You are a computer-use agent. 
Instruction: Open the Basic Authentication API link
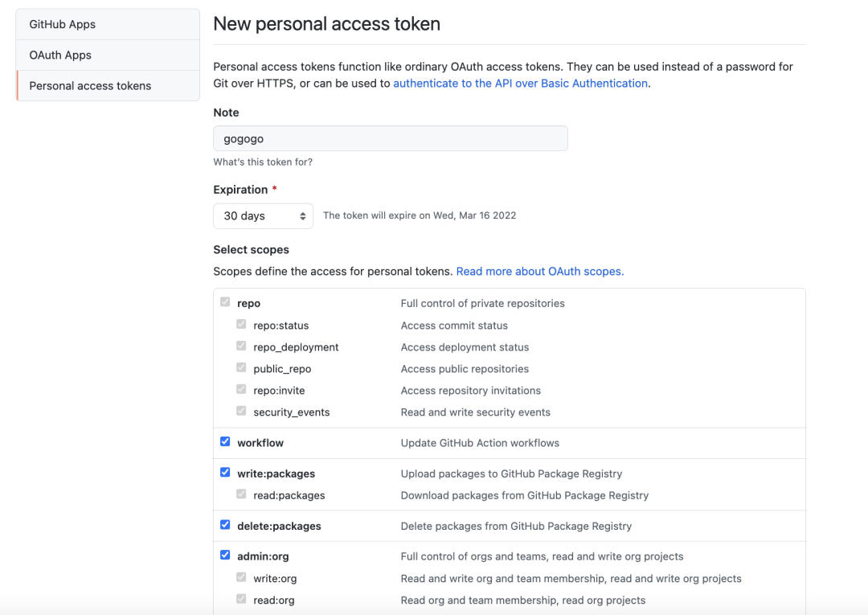click(520, 83)
